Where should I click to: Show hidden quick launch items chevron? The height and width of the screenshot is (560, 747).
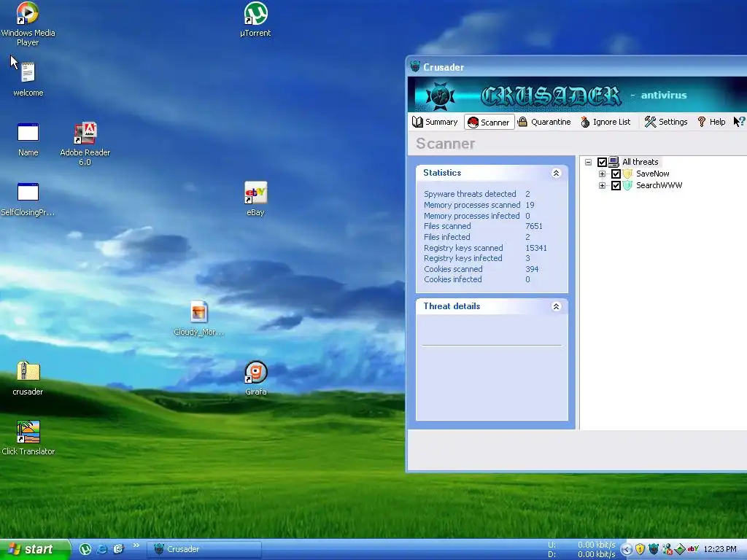point(136,545)
